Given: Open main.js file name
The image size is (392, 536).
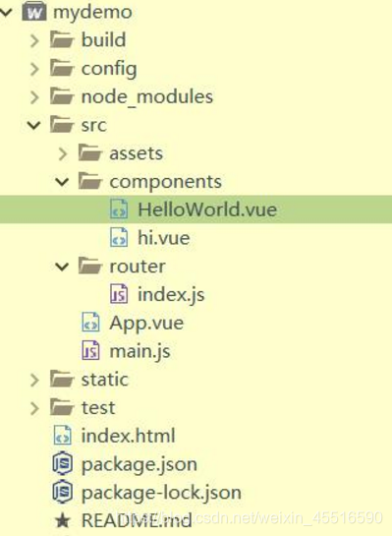Looking at the screenshot, I should coord(140,352).
